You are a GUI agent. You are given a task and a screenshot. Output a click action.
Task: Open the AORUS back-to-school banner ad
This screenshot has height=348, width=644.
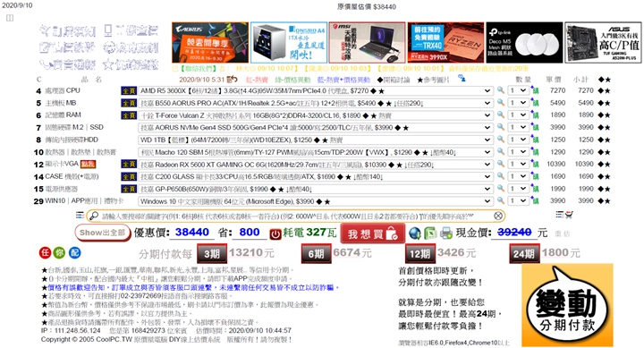tap(210, 42)
